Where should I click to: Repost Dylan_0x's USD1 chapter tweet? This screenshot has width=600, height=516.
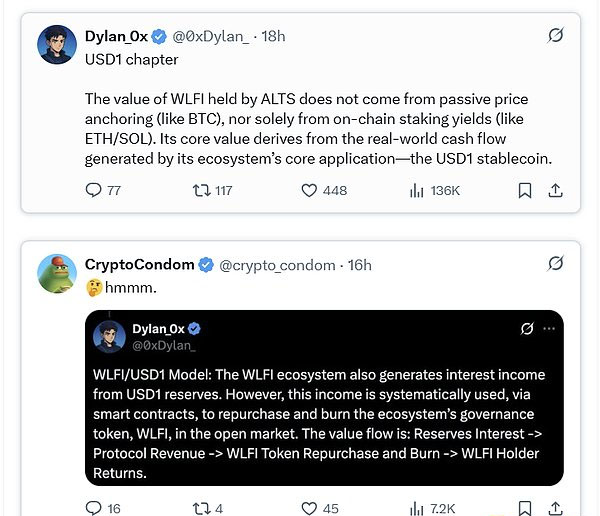pyautogui.click(x=200, y=190)
